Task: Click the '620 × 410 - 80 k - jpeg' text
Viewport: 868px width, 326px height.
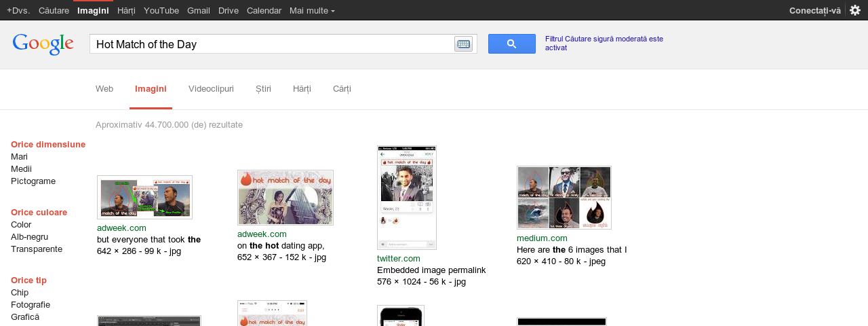Action: tap(561, 261)
